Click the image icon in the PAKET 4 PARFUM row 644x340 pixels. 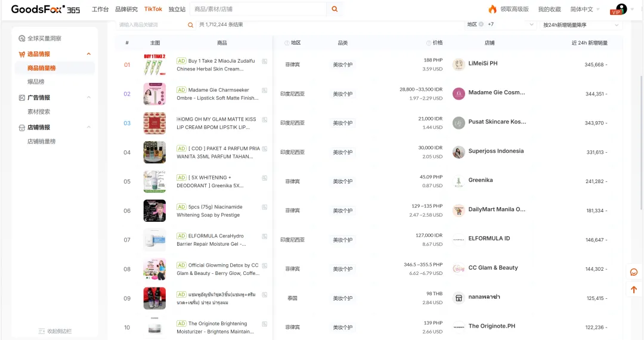pyautogui.click(x=265, y=149)
